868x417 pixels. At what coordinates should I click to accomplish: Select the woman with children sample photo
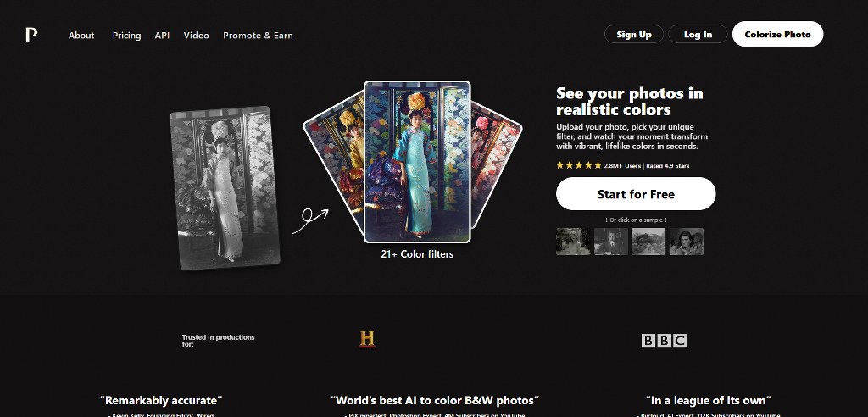click(x=686, y=242)
